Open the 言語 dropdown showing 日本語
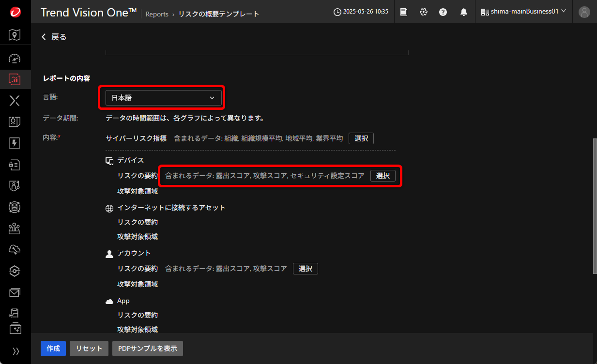 point(164,98)
